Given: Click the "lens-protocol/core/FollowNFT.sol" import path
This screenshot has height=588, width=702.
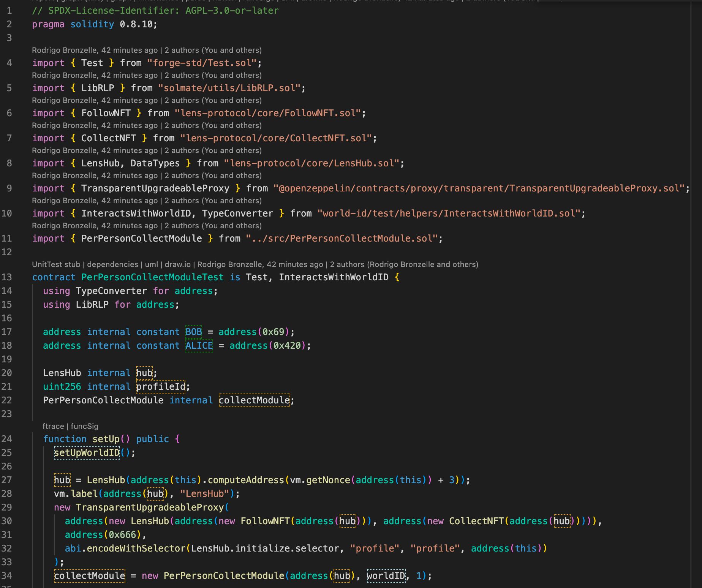Looking at the screenshot, I should click(267, 113).
